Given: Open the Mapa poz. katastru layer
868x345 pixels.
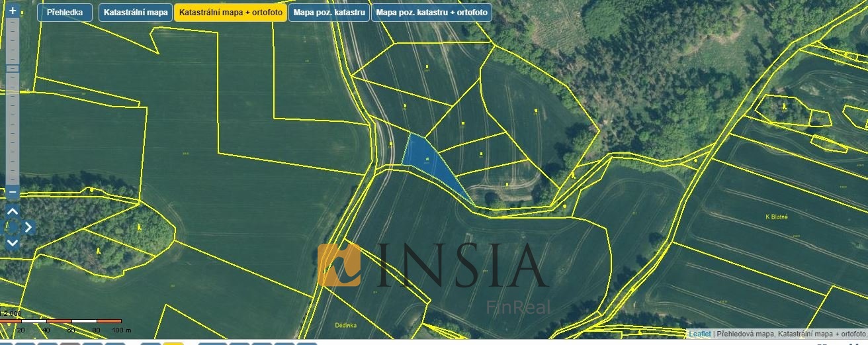Looking at the screenshot, I should click(329, 13).
